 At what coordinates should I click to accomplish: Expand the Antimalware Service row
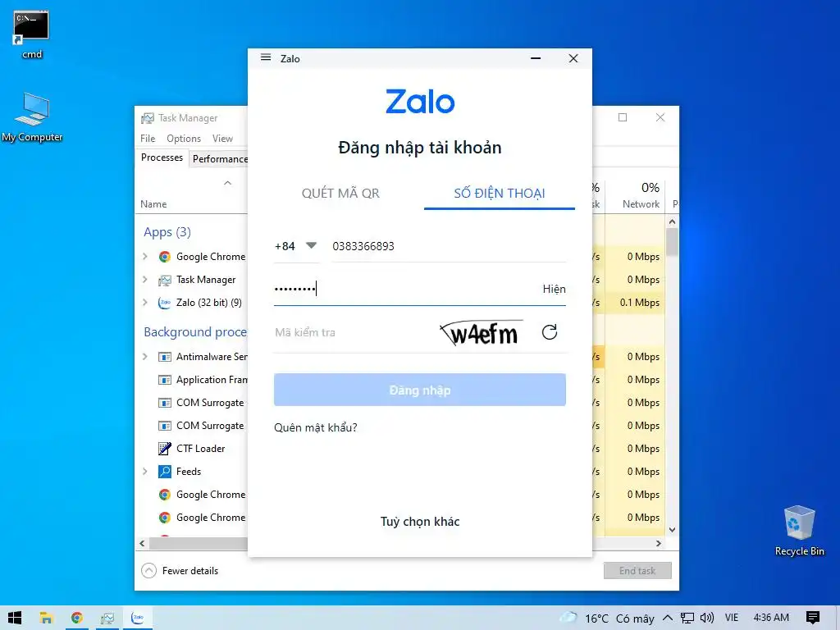coord(144,357)
